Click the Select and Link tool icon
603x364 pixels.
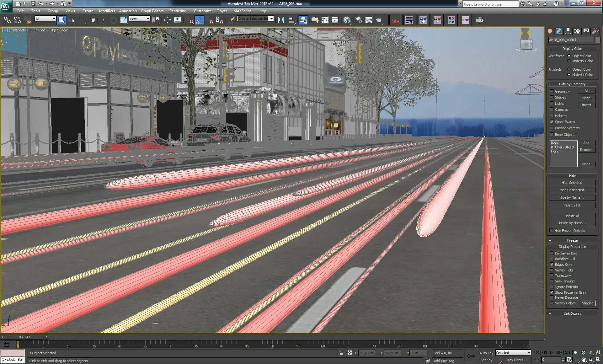7,20
